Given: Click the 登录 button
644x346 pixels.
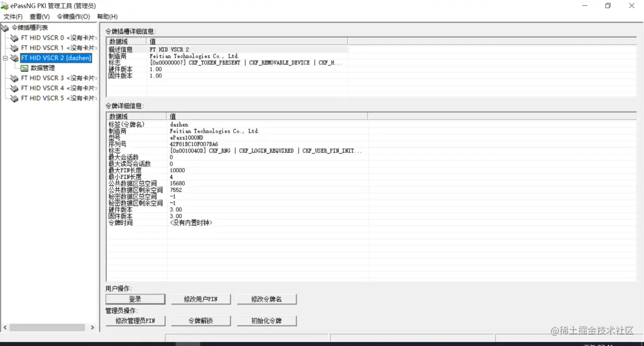Looking at the screenshot, I should pyautogui.click(x=136, y=299).
